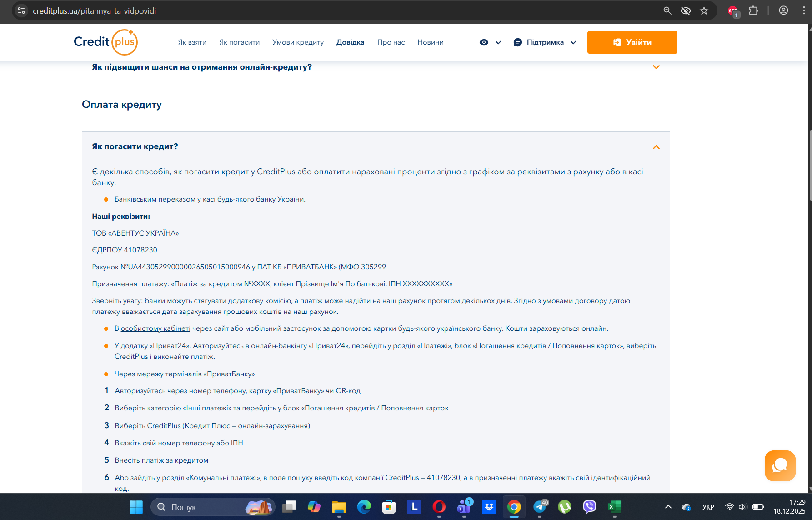Image resolution: width=812 pixels, height=520 pixels.
Task: Click the 'Як погасити кредит?' heading
Action: click(x=135, y=146)
